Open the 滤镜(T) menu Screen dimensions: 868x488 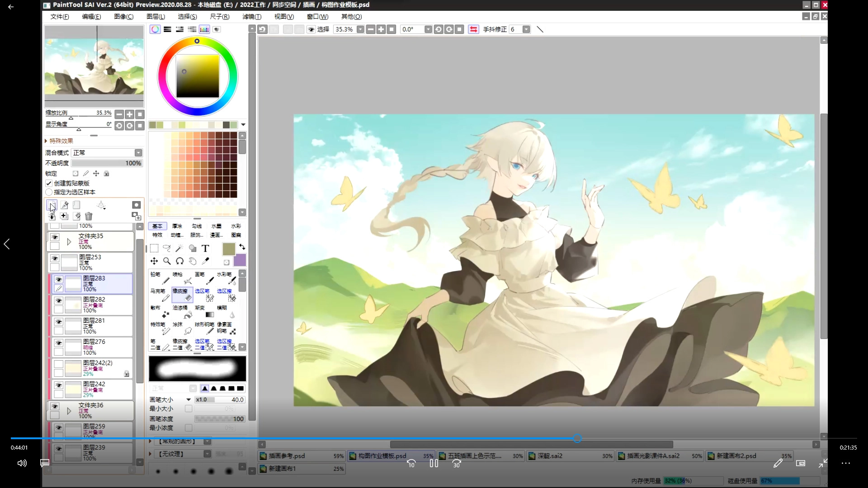click(252, 17)
